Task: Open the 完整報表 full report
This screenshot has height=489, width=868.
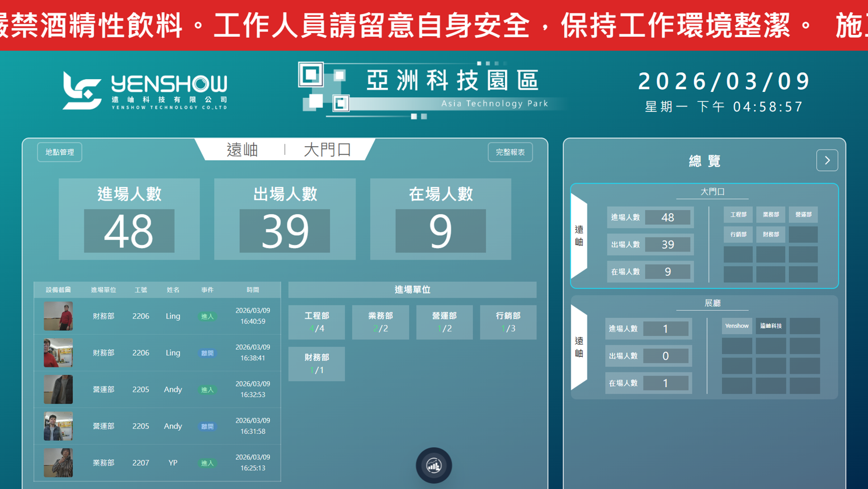Action: (x=510, y=153)
